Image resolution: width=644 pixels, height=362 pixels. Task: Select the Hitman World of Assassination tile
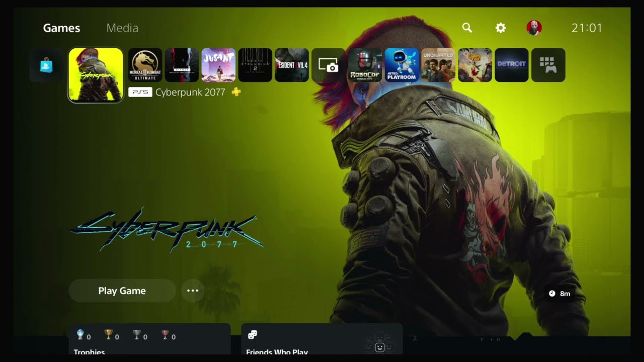pyautogui.click(x=182, y=65)
